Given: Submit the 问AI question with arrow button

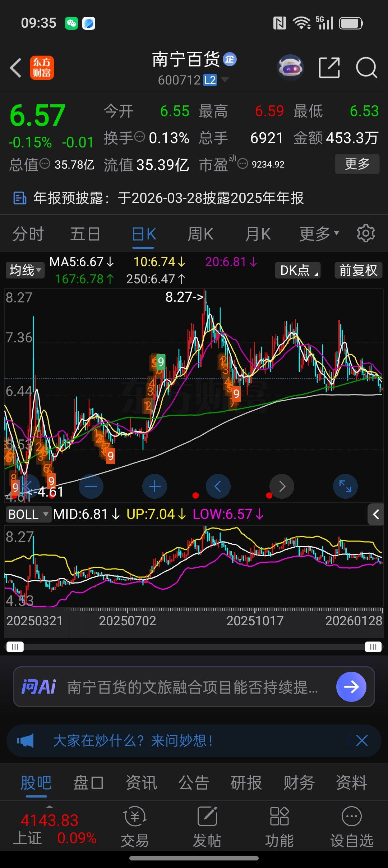Looking at the screenshot, I should click(351, 687).
